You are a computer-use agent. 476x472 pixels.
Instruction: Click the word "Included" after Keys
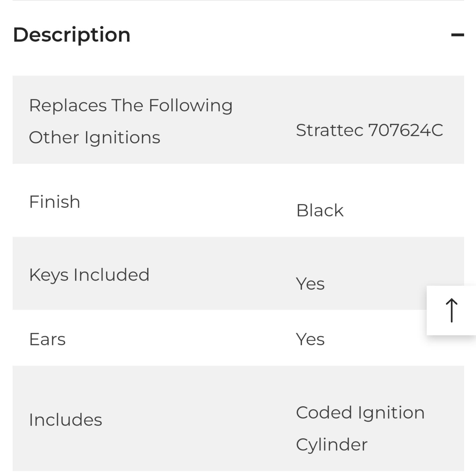112,275
